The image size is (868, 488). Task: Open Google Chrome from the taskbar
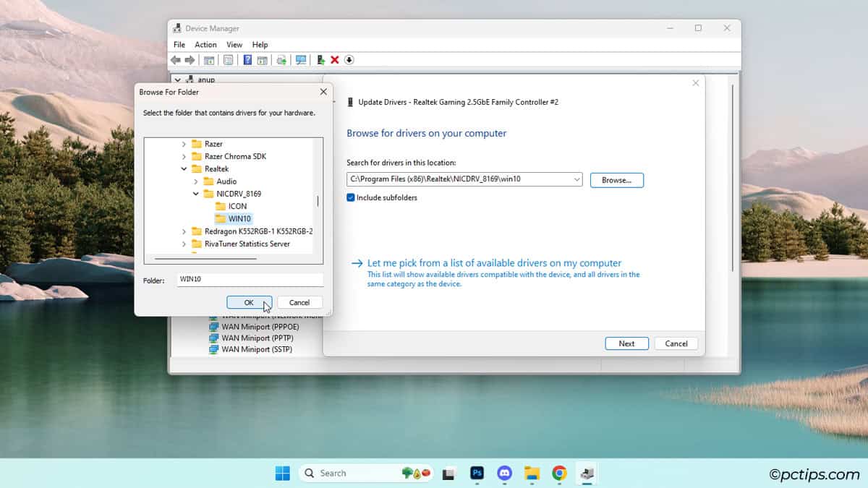tap(559, 474)
